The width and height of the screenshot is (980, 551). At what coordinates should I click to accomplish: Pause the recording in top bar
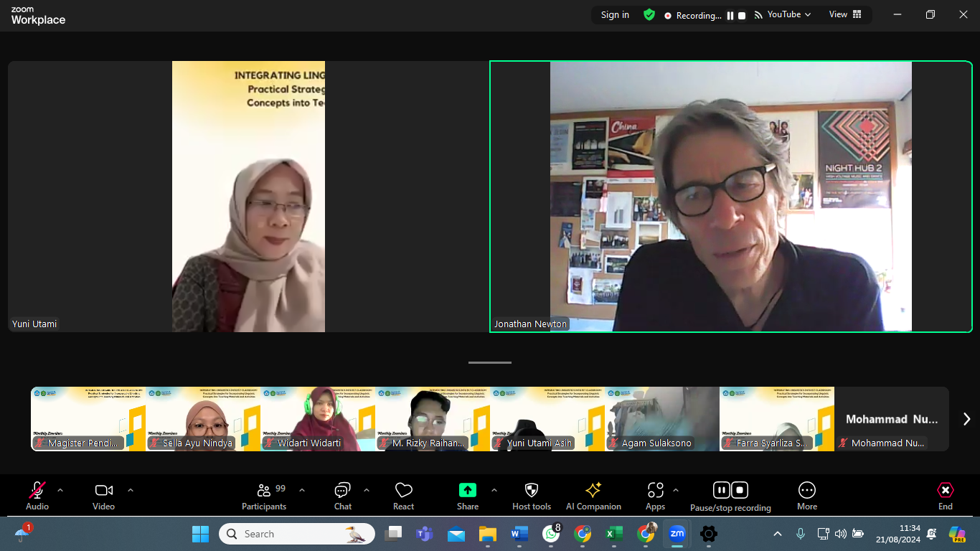tap(730, 16)
